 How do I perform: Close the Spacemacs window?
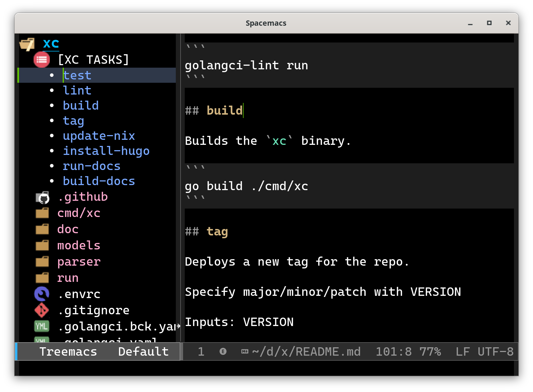(508, 23)
